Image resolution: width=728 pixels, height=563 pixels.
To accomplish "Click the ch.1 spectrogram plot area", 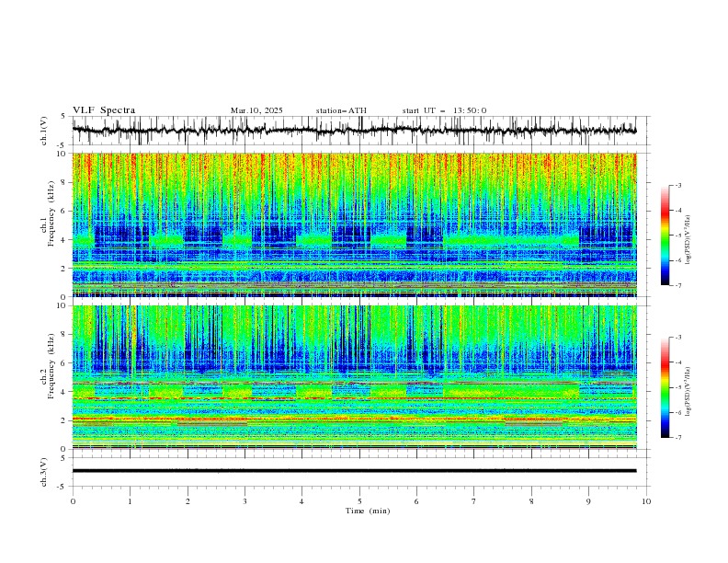I will (x=354, y=224).
